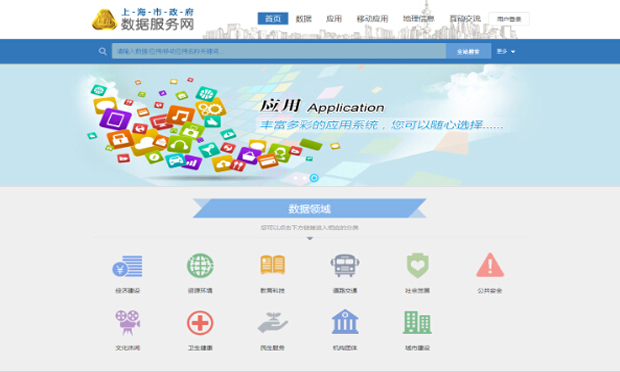This screenshot has width=620, height=372.
Task: Open the 应用 Application banner slide
Action: point(310,125)
